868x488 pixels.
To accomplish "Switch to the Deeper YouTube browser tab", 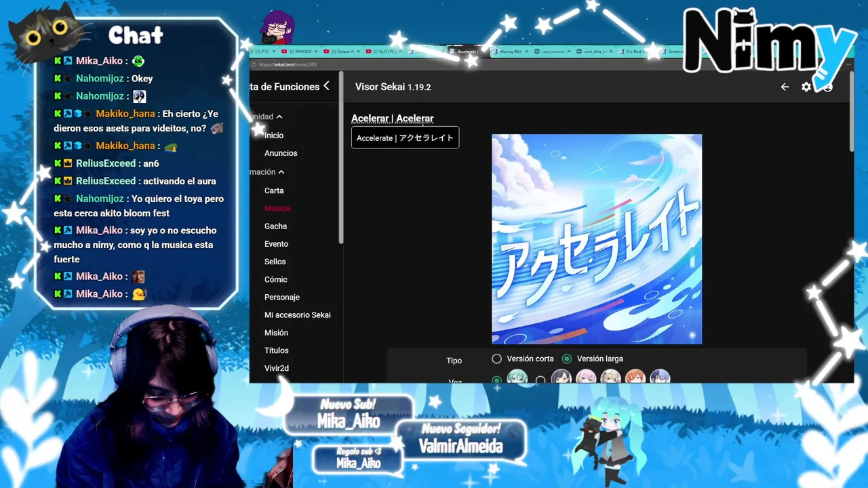I will tap(342, 52).
